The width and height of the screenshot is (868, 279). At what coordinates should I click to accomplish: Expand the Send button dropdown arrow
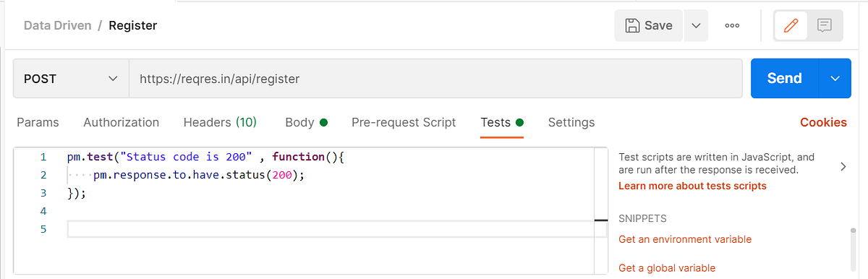point(835,78)
